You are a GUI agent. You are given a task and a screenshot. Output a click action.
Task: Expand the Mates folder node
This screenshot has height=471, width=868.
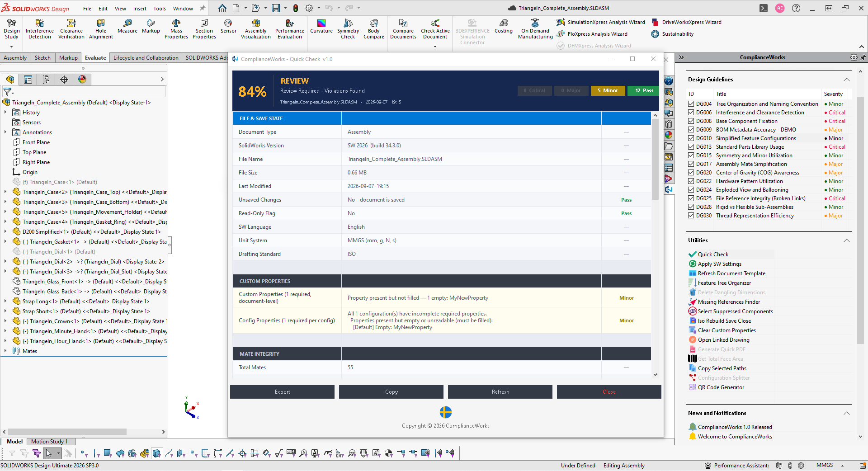coord(5,351)
